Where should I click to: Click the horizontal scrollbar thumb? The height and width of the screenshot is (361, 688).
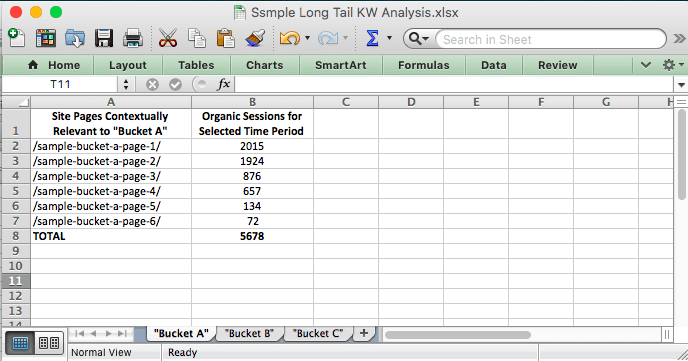[458, 335]
